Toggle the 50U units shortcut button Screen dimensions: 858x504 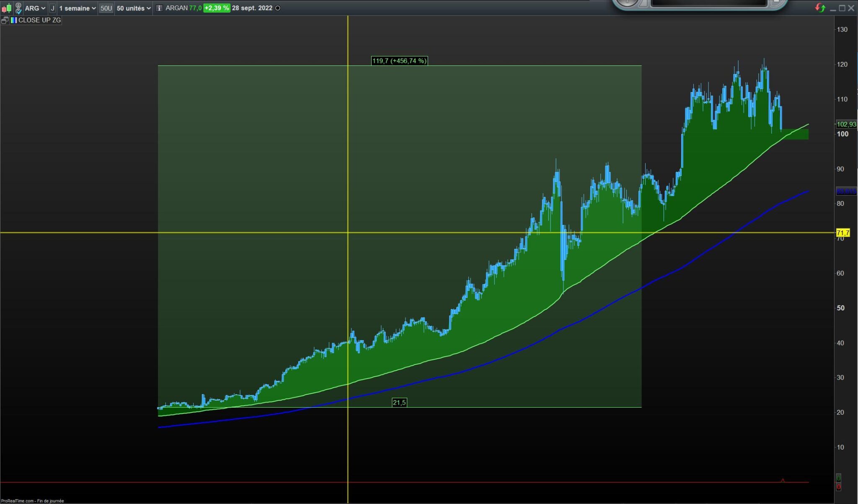coord(106,8)
